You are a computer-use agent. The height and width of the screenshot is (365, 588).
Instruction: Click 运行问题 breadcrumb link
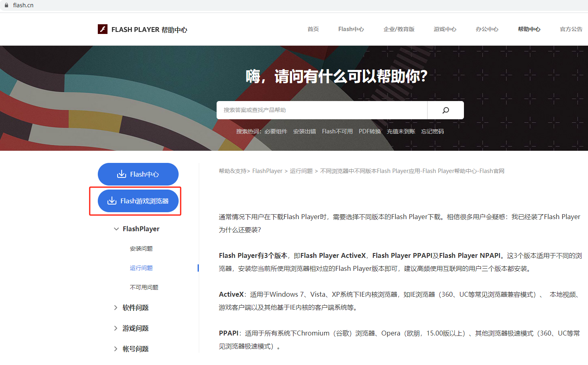click(301, 171)
